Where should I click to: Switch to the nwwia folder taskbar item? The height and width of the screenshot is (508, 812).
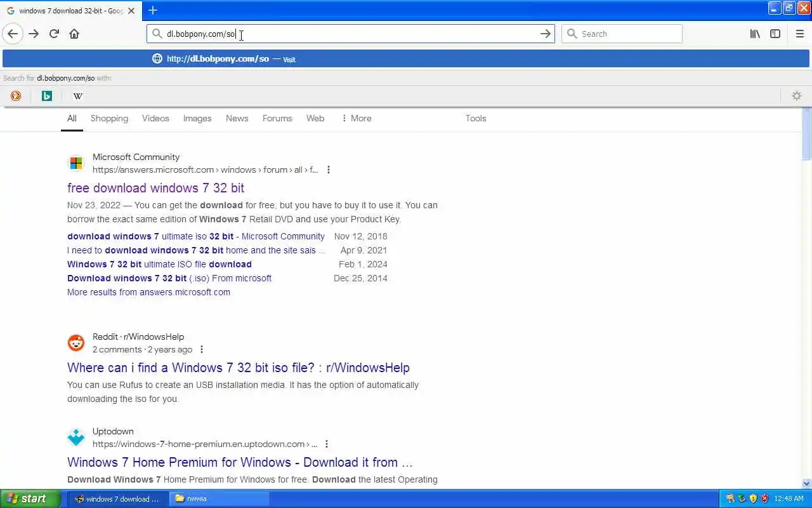pos(220,498)
